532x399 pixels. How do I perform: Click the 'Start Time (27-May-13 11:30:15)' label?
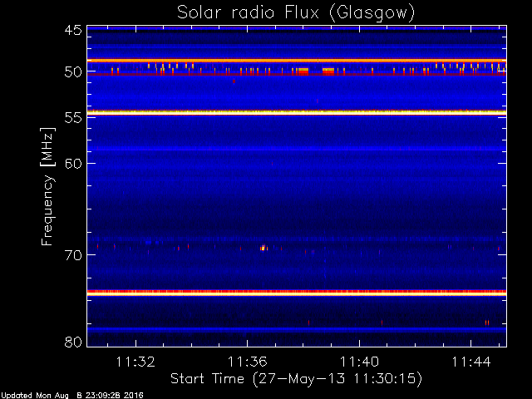coord(296,379)
